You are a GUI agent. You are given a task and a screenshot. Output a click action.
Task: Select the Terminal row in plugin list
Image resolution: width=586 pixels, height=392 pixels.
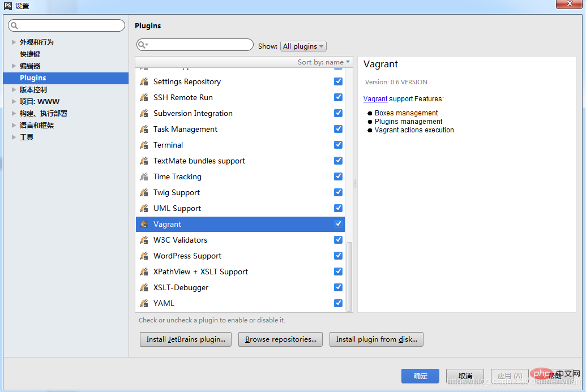[x=240, y=145]
